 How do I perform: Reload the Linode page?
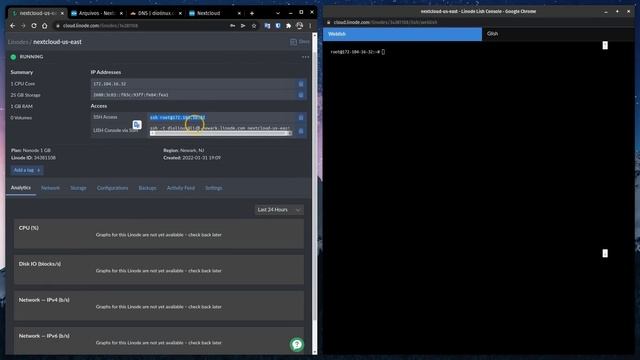34,26
